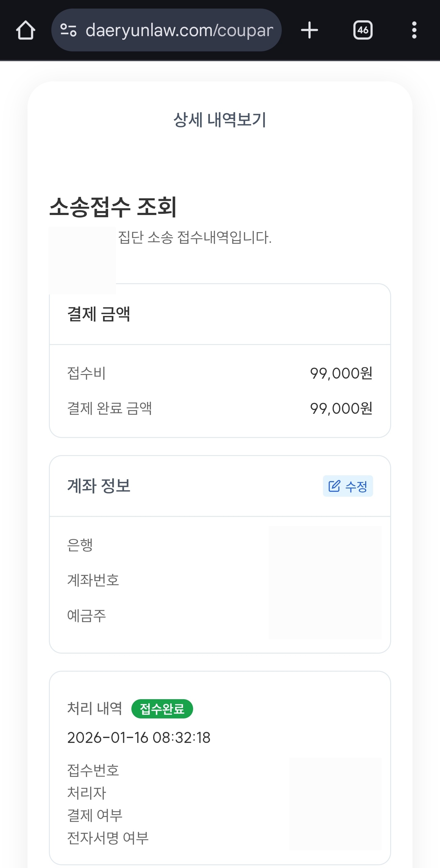Tap the green 접수완료 status badge
Image resolution: width=440 pixels, height=868 pixels.
pos(162,709)
